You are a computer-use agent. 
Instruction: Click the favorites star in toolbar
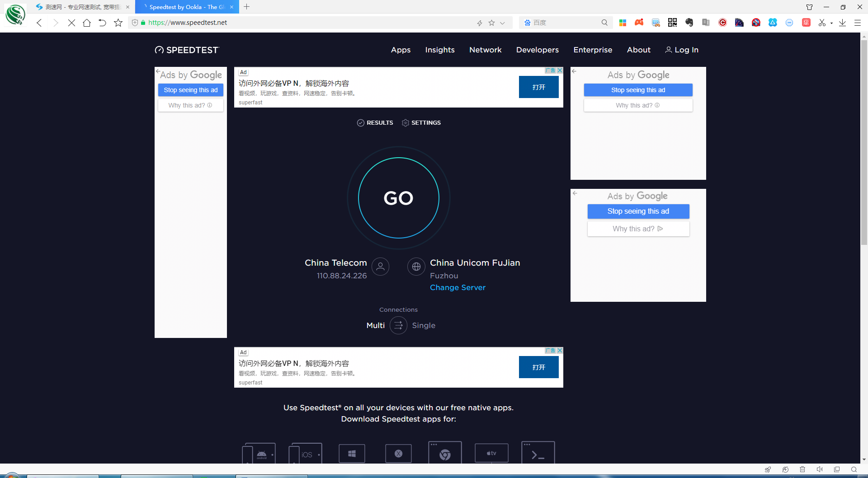coord(118,23)
